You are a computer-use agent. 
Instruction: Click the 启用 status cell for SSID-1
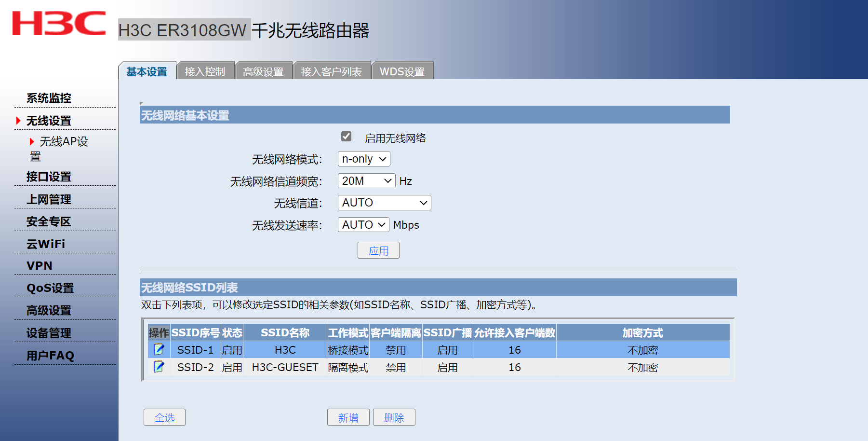[232, 350]
